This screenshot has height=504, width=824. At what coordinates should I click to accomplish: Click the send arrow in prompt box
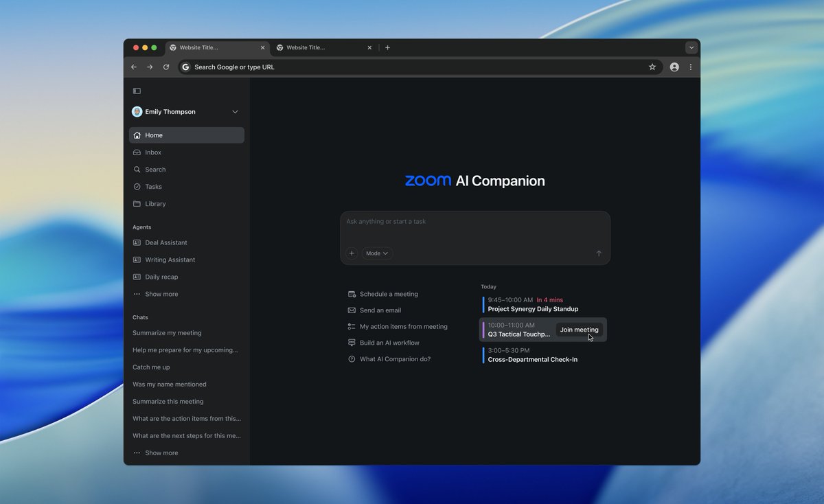(599, 253)
